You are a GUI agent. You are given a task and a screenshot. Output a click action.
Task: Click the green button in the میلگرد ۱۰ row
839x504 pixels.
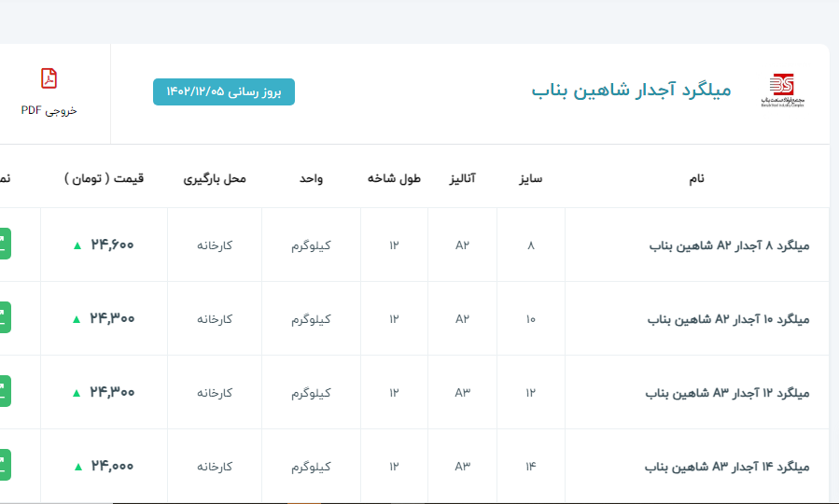5,318
